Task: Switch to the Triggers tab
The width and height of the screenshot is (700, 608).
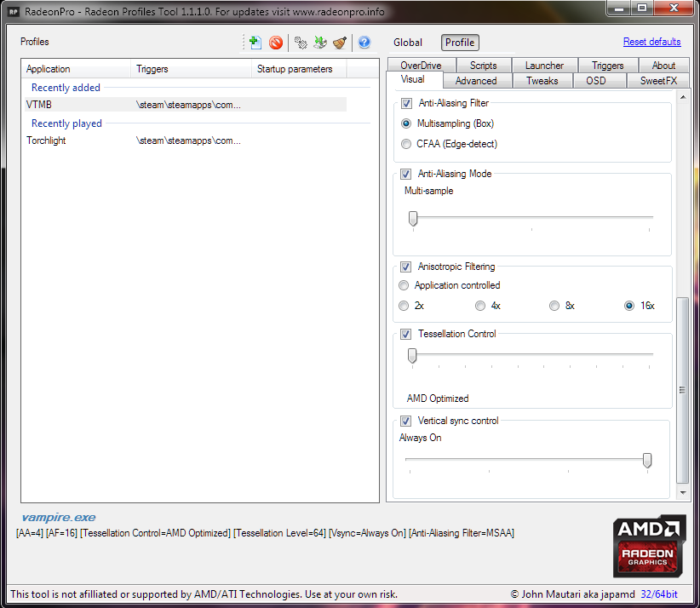Action: [x=607, y=66]
